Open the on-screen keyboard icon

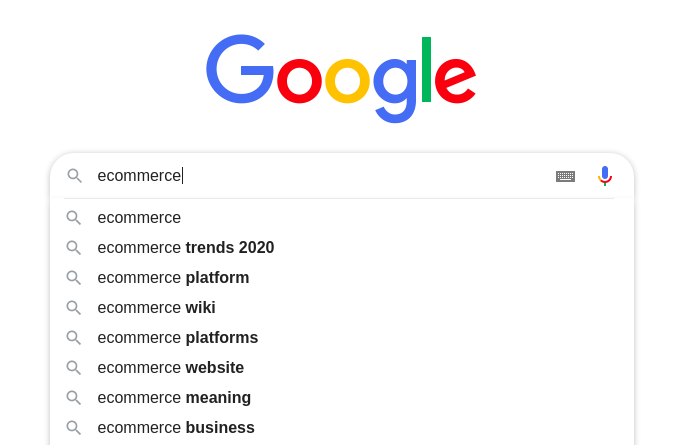565,176
